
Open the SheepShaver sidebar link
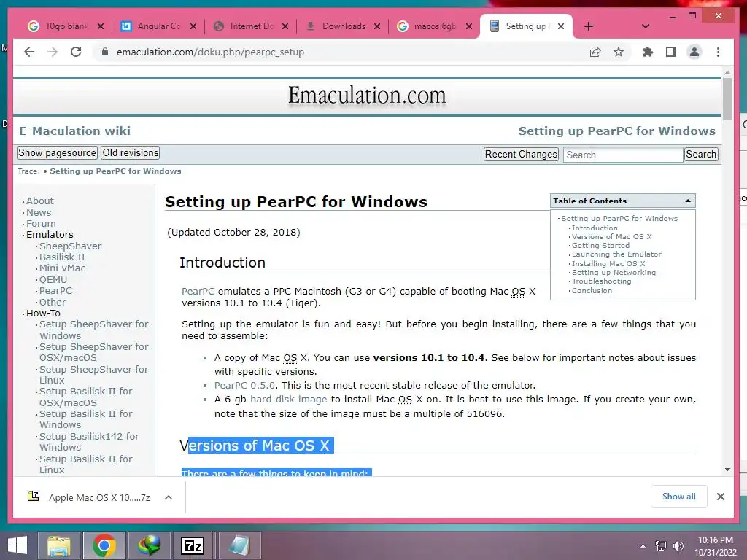tap(70, 246)
